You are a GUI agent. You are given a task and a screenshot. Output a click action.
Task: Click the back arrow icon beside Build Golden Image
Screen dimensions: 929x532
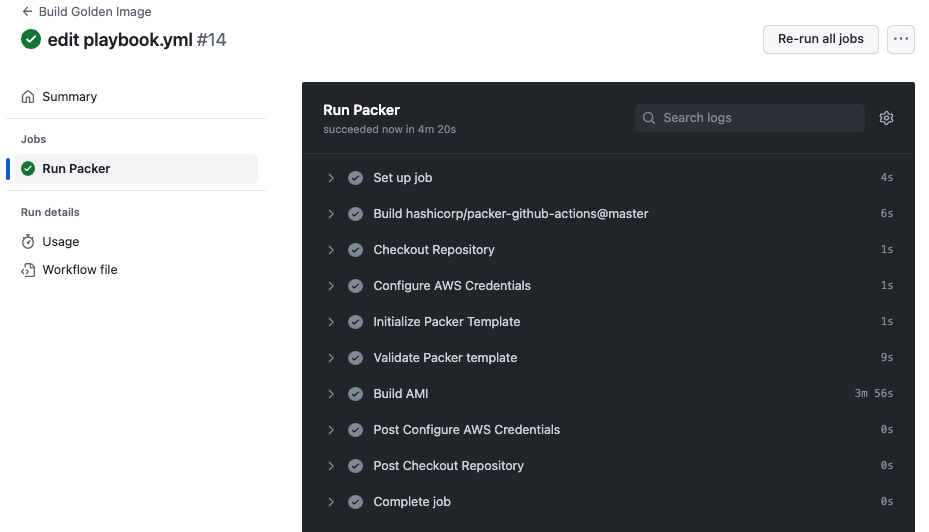point(27,11)
